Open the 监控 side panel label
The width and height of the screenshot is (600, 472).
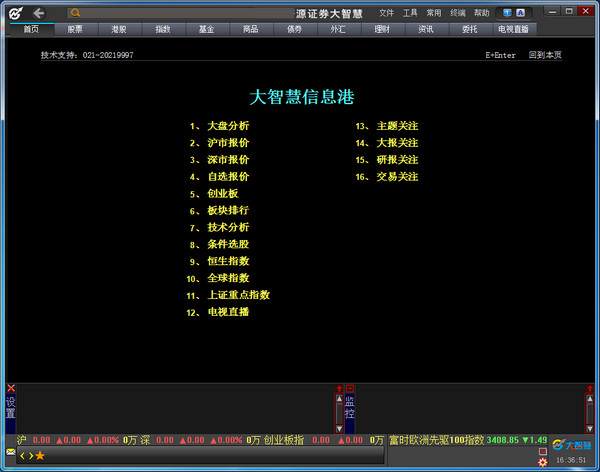[x=349, y=407]
